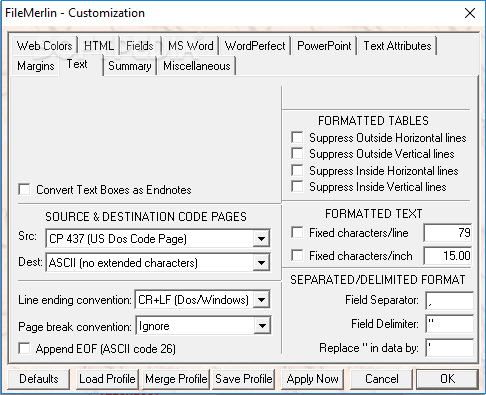Click Load Profile button
Viewport: 486px width, 395px height.
[x=107, y=379]
